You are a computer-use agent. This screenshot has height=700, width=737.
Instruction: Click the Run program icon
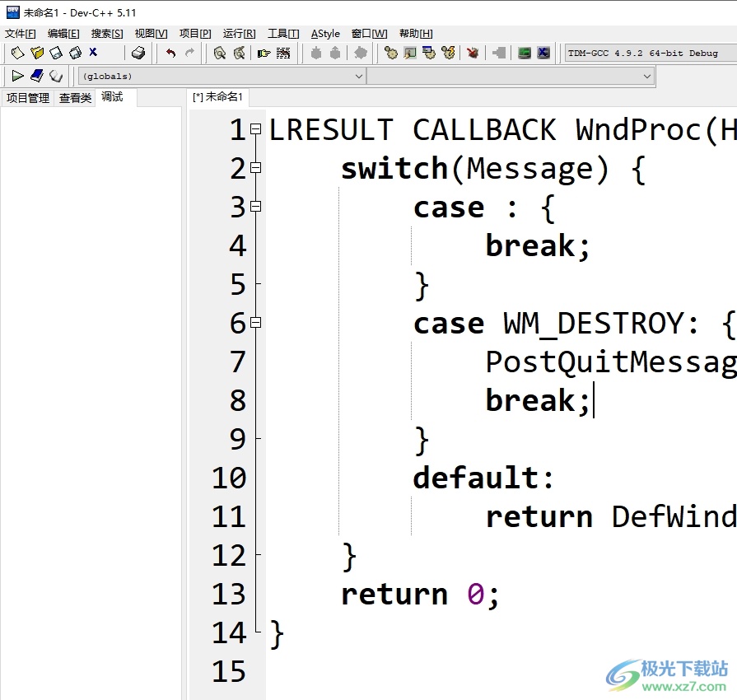tap(410, 53)
